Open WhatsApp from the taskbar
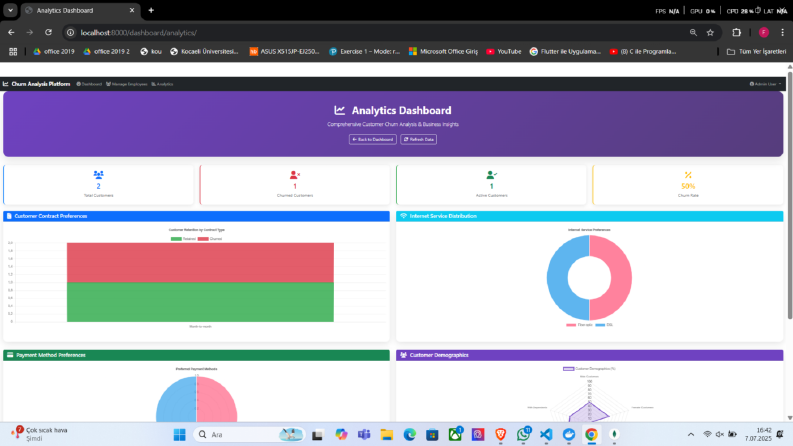Image resolution: width=793 pixels, height=446 pixels. click(x=523, y=434)
